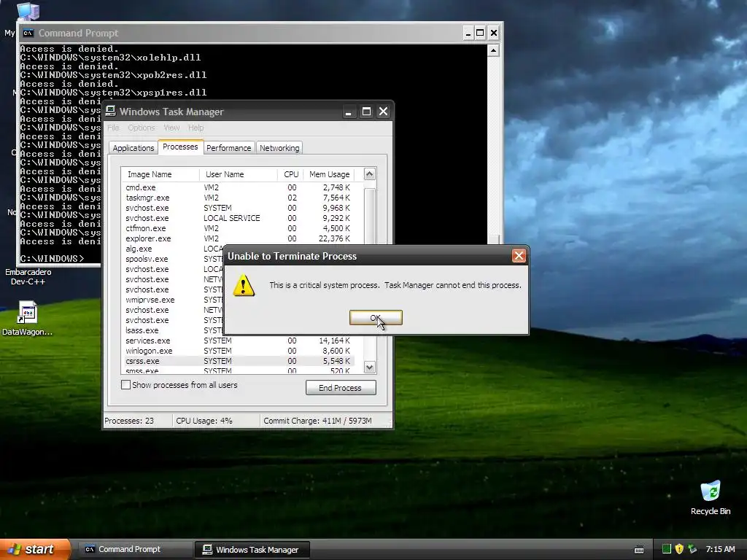Image resolution: width=747 pixels, height=560 pixels.
Task: Maximize the Command Prompt window
Action: pyautogui.click(x=480, y=33)
